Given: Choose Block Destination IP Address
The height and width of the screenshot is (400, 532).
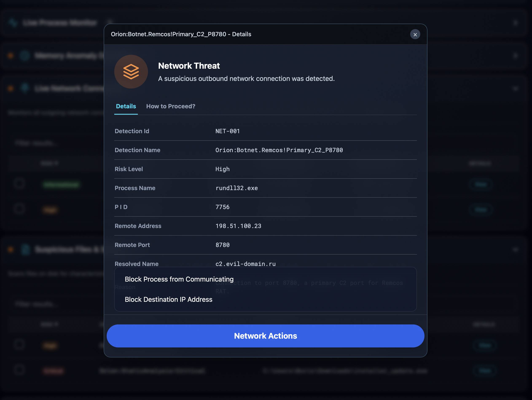Looking at the screenshot, I should (x=169, y=299).
